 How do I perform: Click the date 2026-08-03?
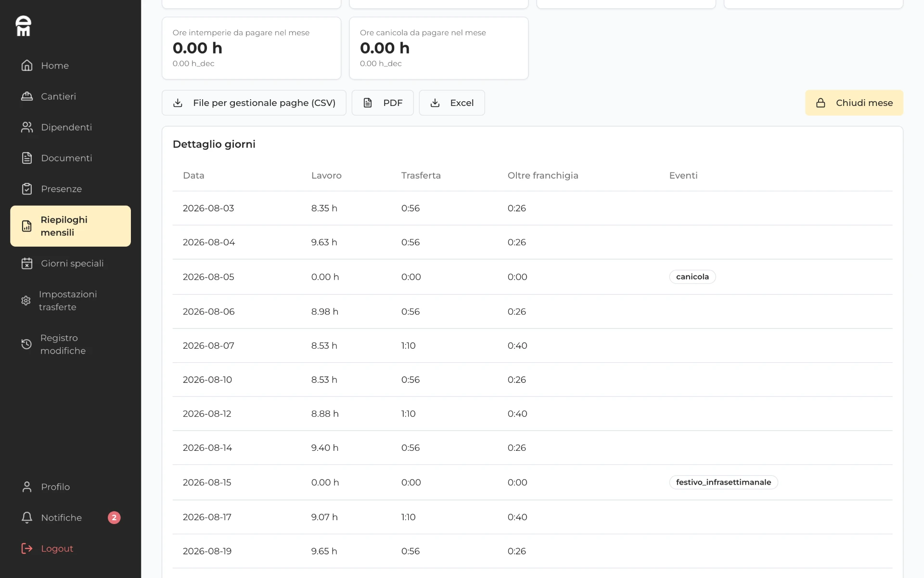tap(208, 208)
